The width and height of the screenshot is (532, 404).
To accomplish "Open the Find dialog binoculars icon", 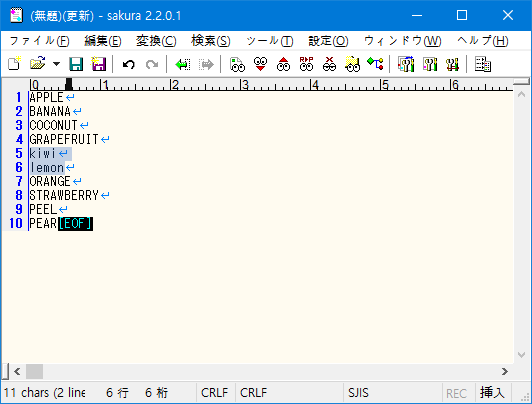I will (237, 64).
